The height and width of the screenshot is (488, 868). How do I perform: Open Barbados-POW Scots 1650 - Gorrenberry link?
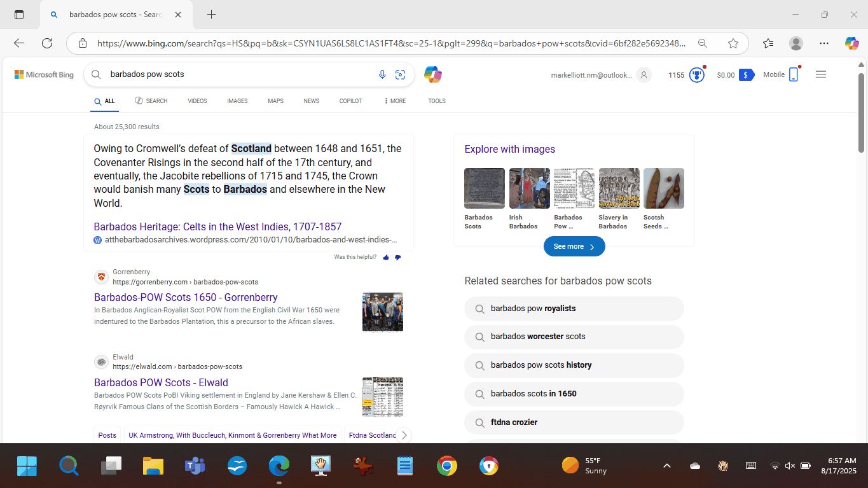(186, 297)
